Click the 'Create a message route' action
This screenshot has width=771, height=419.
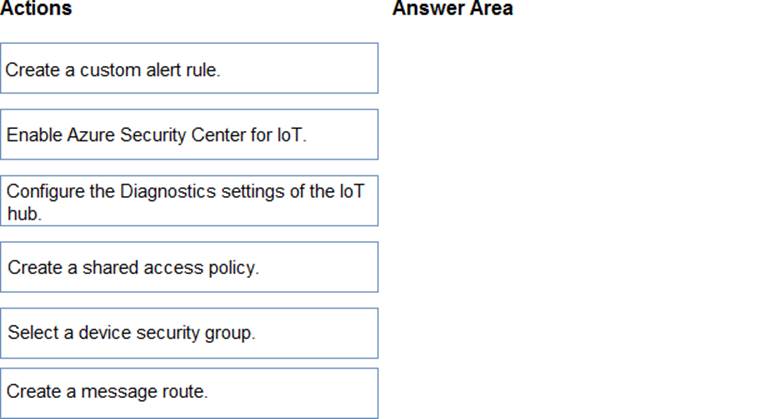pyautogui.click(x=189, y=392)
